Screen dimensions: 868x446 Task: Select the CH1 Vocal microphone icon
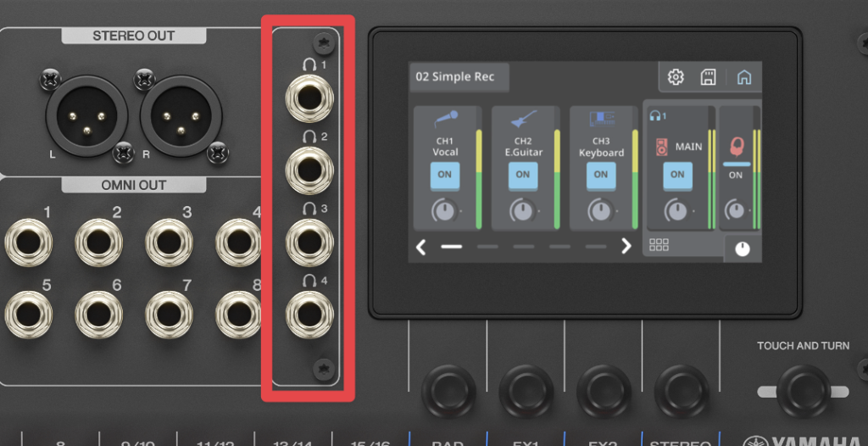(446, 120)
